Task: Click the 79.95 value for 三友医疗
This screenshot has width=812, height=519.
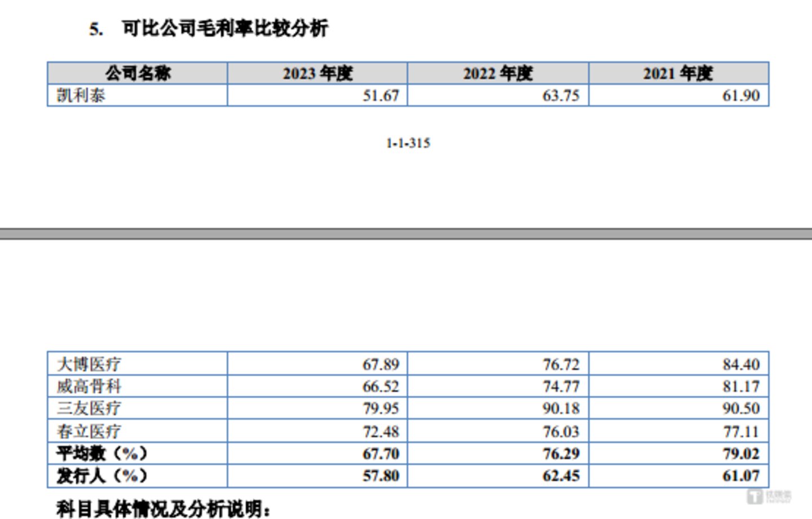Action: pos(381,408)
